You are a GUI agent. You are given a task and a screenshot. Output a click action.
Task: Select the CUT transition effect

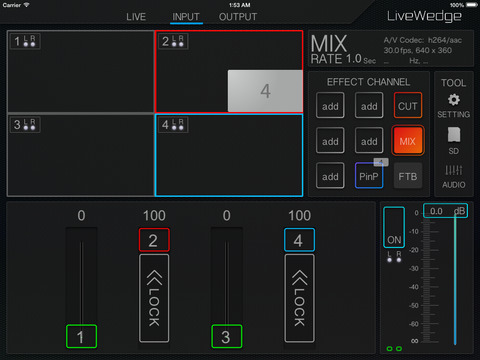407,106
